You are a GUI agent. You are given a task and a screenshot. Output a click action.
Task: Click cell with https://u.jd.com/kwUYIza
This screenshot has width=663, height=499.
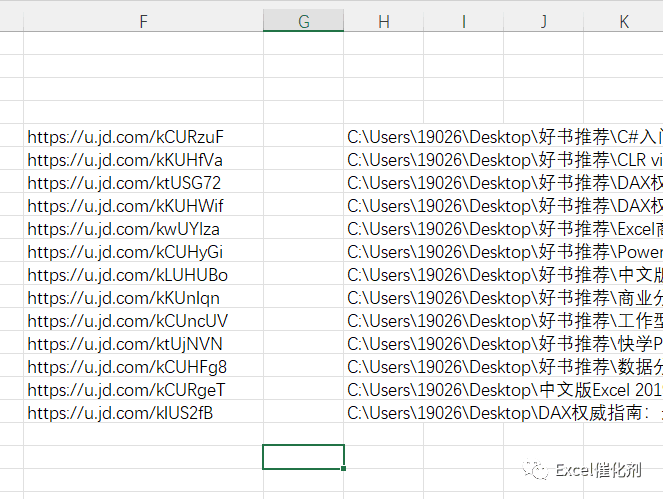(x=143, y=228)
